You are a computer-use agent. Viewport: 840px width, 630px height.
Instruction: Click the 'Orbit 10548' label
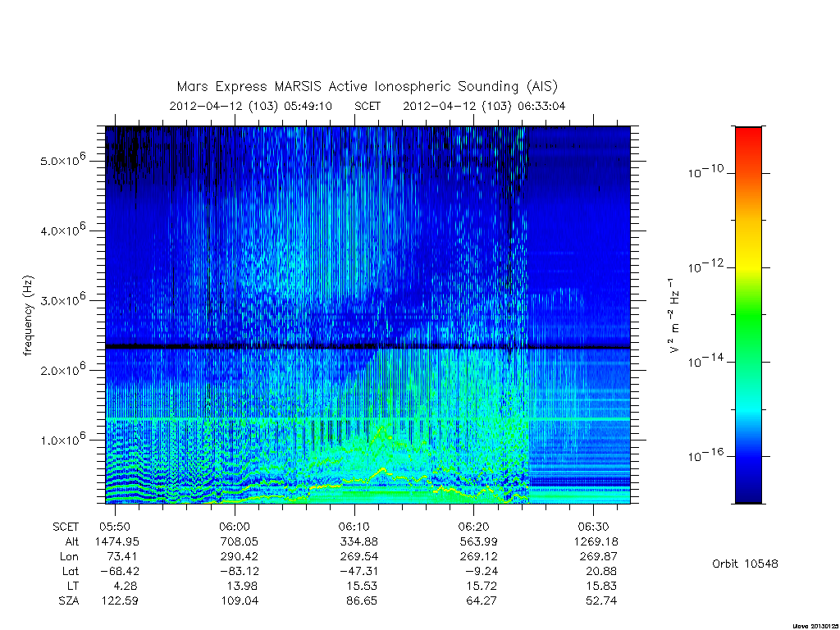745,564
